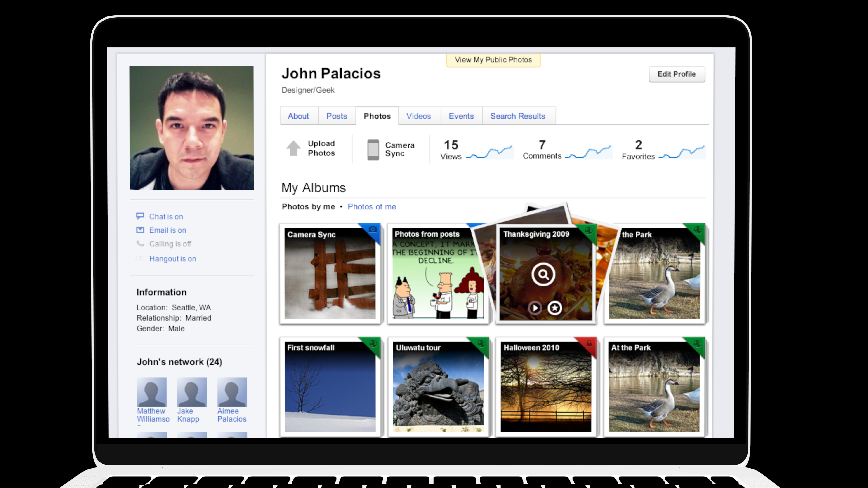Click the Email is on envelope icon
Screen dimensions: 868x488
pos(140,230)
